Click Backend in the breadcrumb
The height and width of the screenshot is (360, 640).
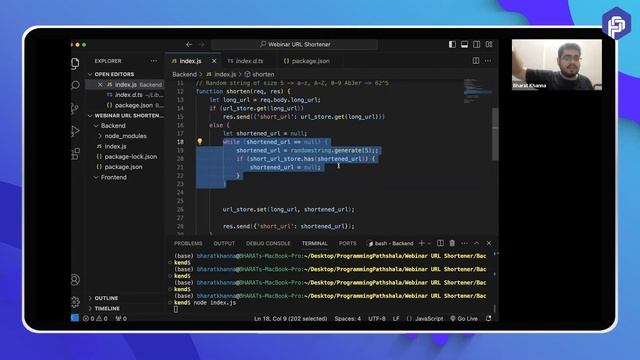(x=184, y=74)
